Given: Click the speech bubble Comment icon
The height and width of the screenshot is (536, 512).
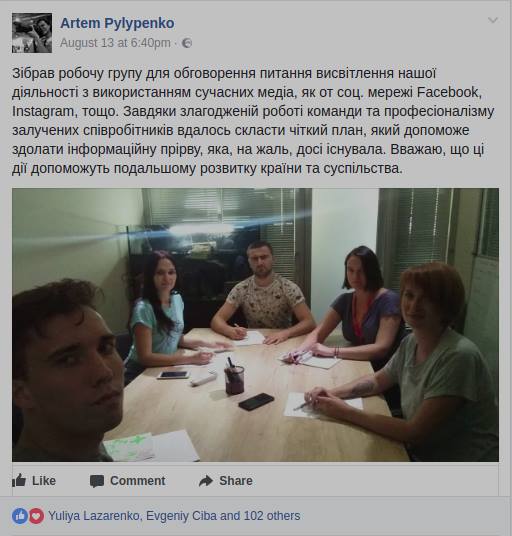Looking at the screenshot, I should (97, 481).
